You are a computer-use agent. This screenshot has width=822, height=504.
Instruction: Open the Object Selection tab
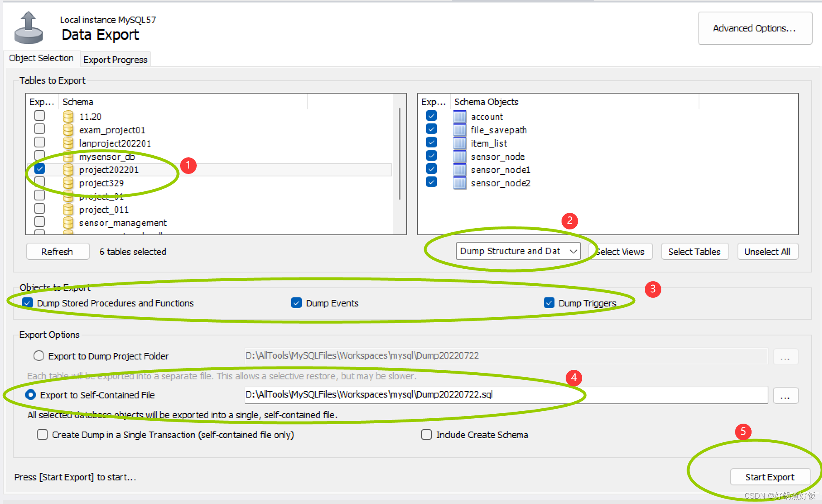(41, 58)
